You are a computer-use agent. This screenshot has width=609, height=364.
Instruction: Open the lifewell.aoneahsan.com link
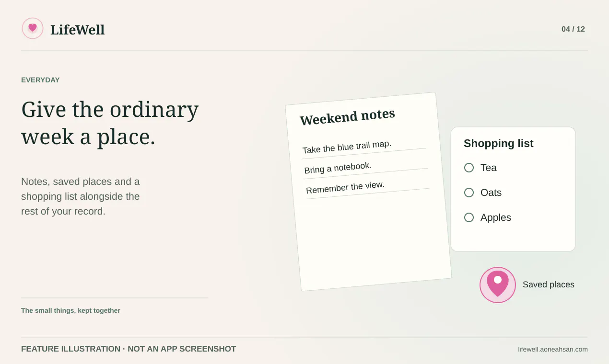(x=553, y=349)
